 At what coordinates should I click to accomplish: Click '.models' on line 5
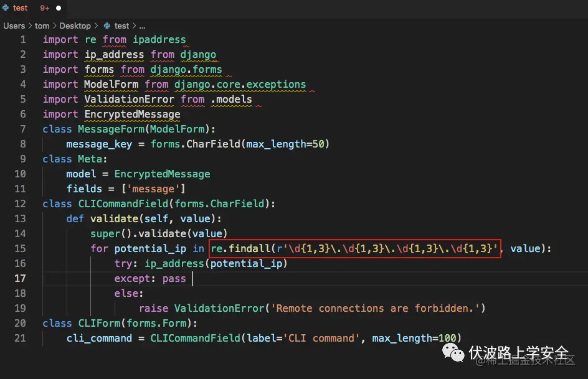click(x=231, y=99)
